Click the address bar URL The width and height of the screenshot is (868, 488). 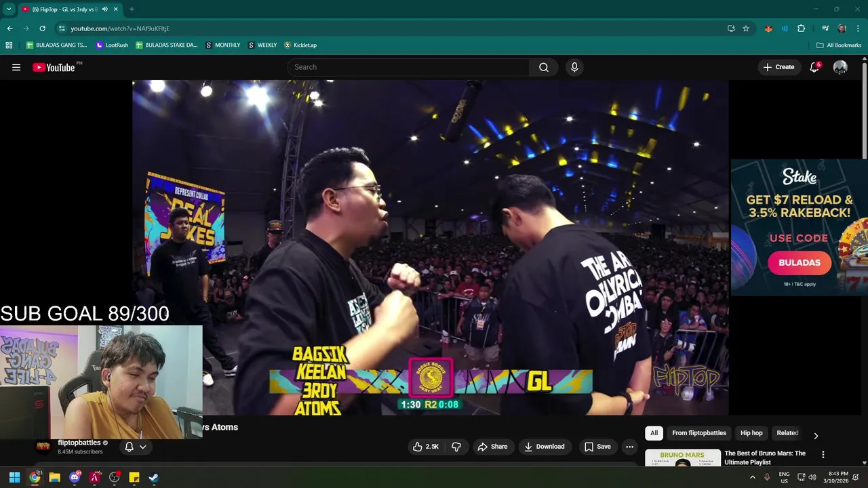120,28
